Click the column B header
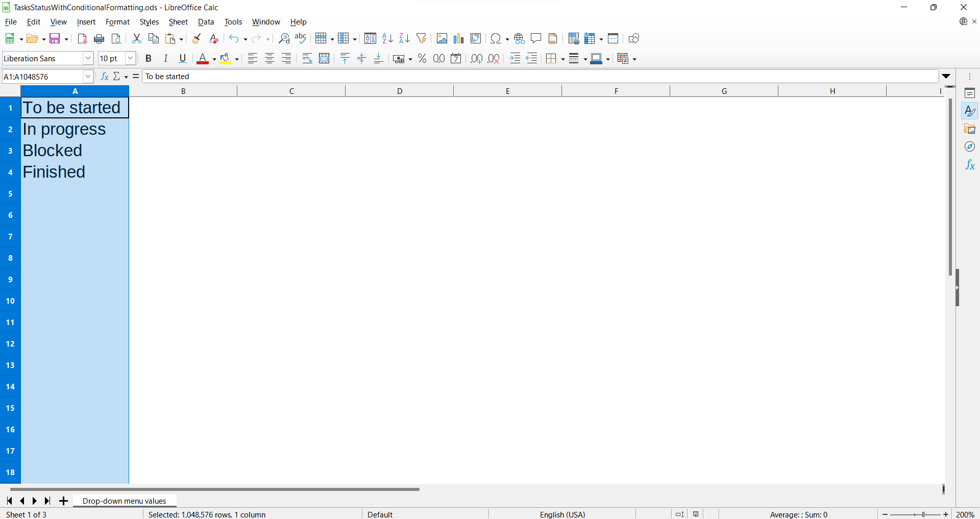The width and height of the screenshot is (980, 519). tap(183, 91)
